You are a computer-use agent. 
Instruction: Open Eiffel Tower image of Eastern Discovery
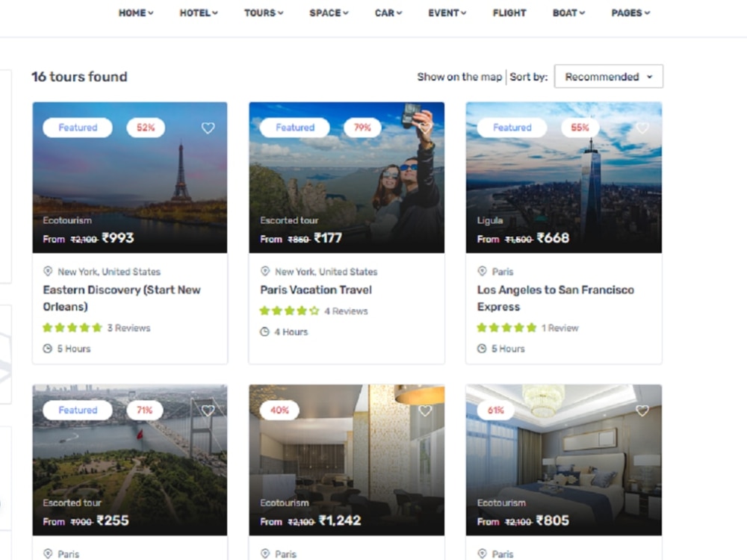pyautogui.click(x=129, y=177)
